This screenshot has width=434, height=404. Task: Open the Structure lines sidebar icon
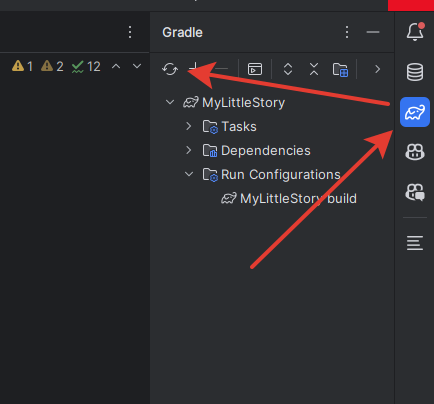[x=415, y=243]
